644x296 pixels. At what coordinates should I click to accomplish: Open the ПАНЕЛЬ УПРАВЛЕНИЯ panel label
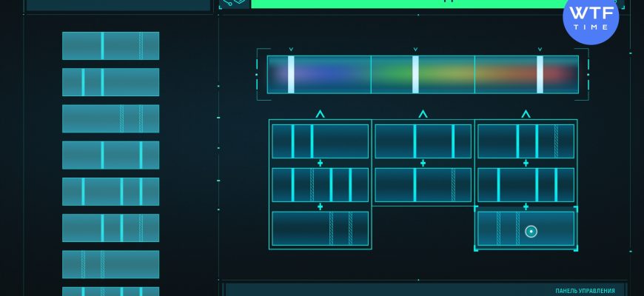pyautogui.click(x=585, y=291)
